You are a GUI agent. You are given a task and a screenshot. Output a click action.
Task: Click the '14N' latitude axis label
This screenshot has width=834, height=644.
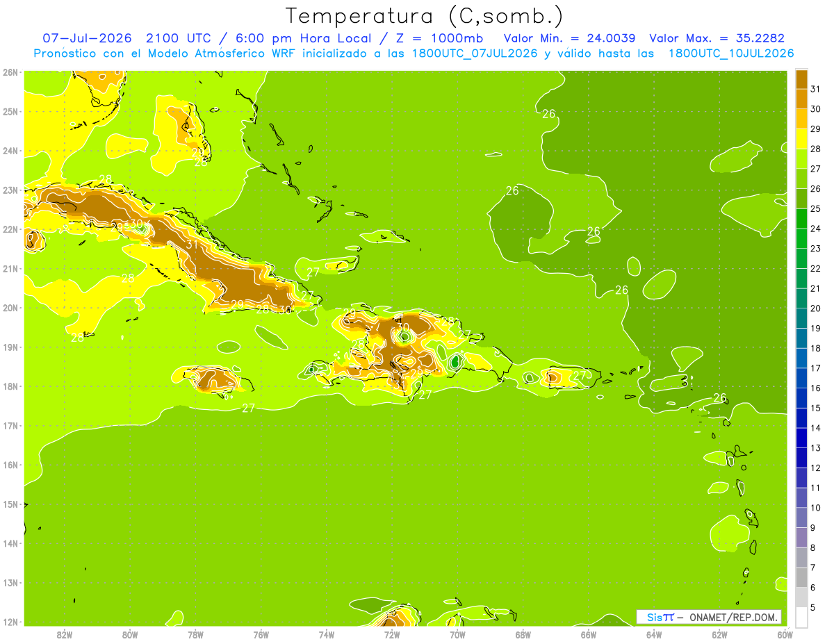tap(10, 543)
